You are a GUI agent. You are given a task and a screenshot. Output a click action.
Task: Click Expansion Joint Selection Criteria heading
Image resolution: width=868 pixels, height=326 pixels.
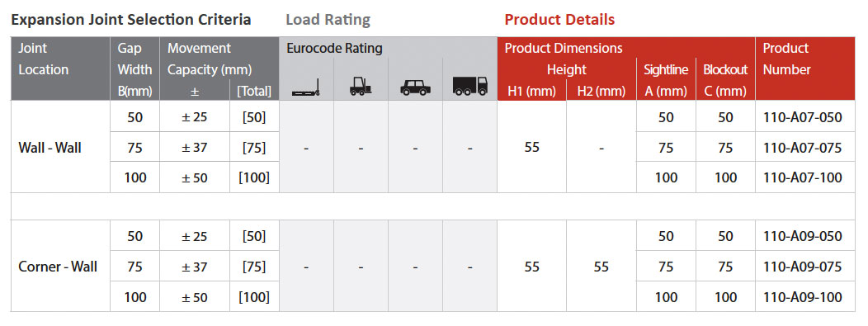click(131, 20)
